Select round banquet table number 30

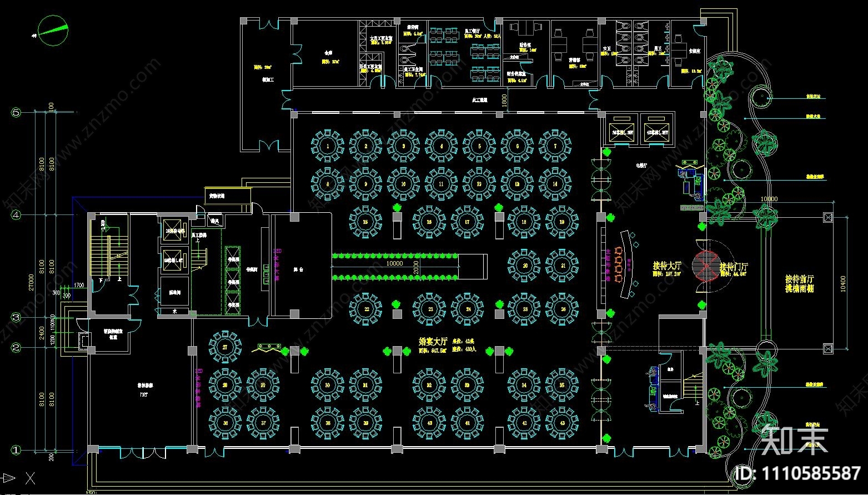tap(328, 385)
